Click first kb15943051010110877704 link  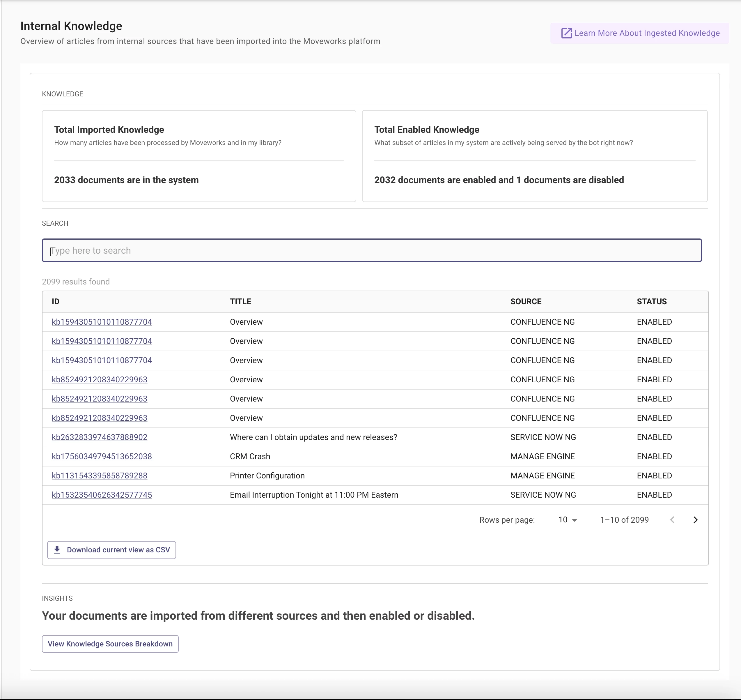coord(102,322)
